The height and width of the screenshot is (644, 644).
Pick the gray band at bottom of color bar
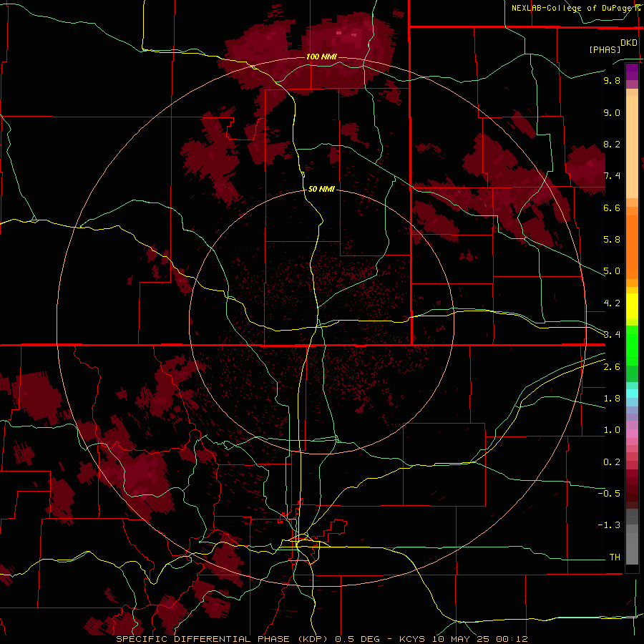pyautogui.click(x=632, y=546)
